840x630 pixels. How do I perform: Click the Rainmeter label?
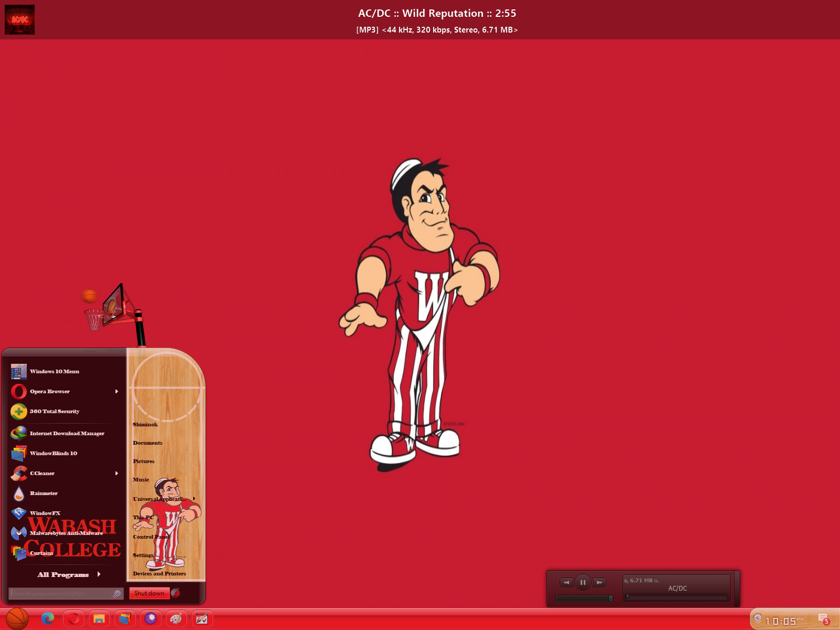click(44, 493)
